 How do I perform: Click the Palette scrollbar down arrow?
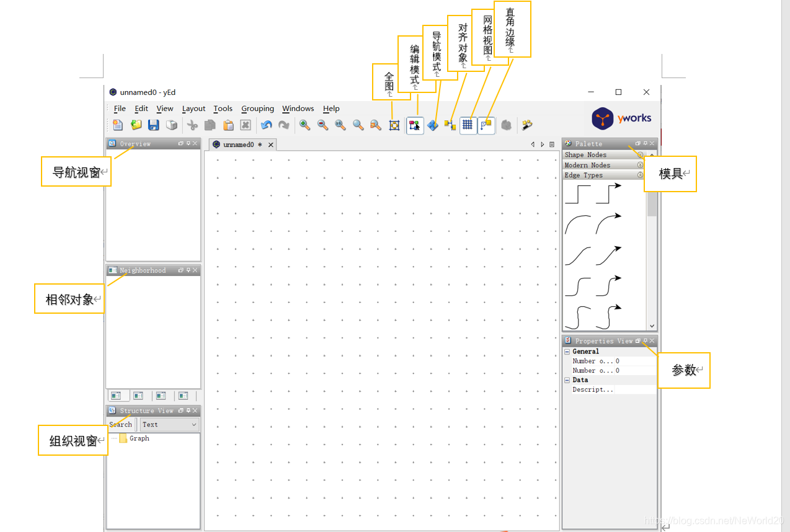coord(652,326)
